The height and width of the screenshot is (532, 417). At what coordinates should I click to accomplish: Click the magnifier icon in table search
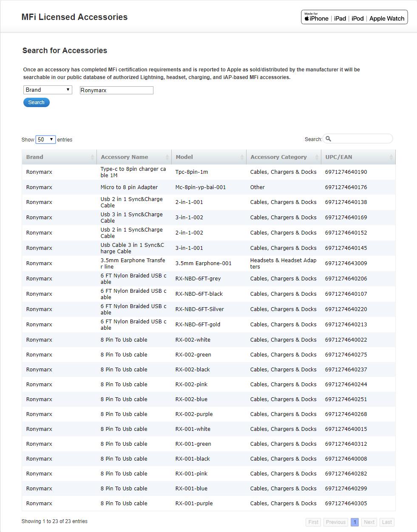point(328,139)
